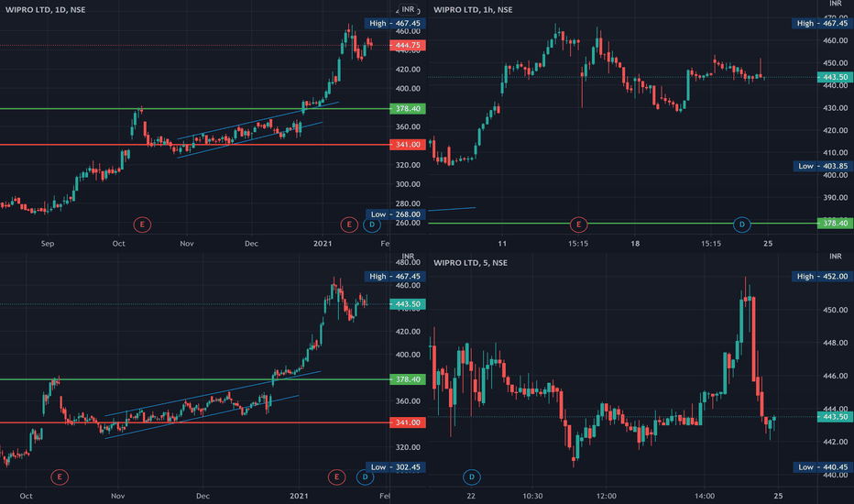The height and width of the screenshot is (504, 854).
Task: Click the earnings E marker on 1h chart
Action: tap(578, 225)
